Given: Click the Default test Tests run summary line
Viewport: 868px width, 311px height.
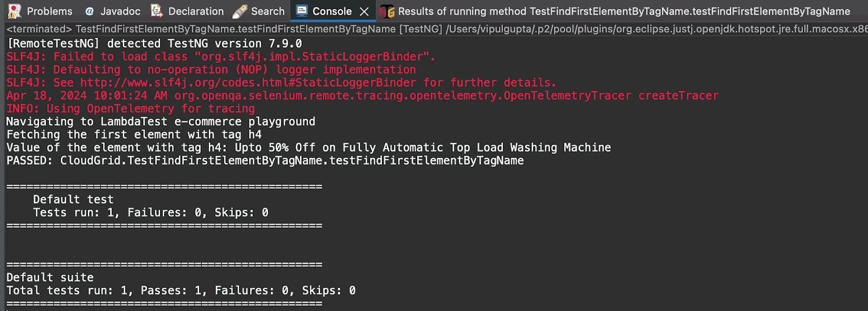Looking at the screenshot, I should click(x=150, y=213).
